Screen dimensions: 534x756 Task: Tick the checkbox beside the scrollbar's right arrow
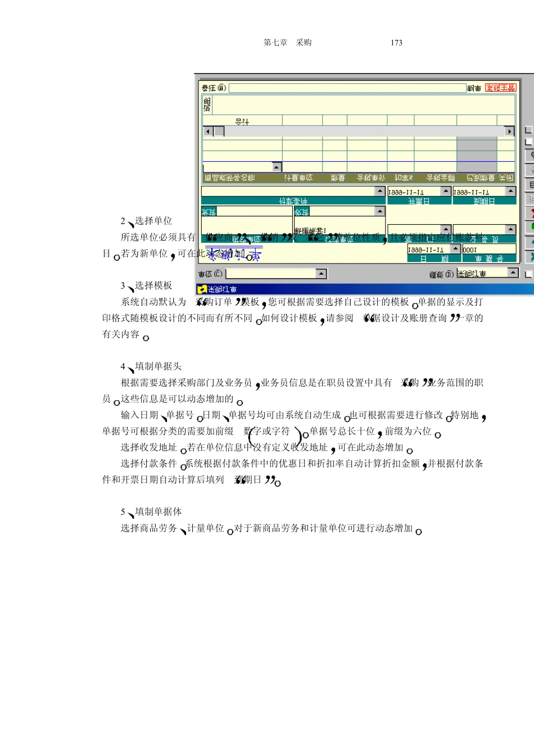(x=528, y=130)
